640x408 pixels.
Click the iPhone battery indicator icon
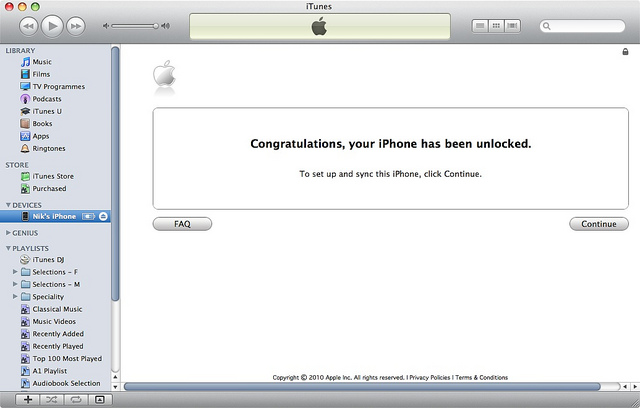89,216
